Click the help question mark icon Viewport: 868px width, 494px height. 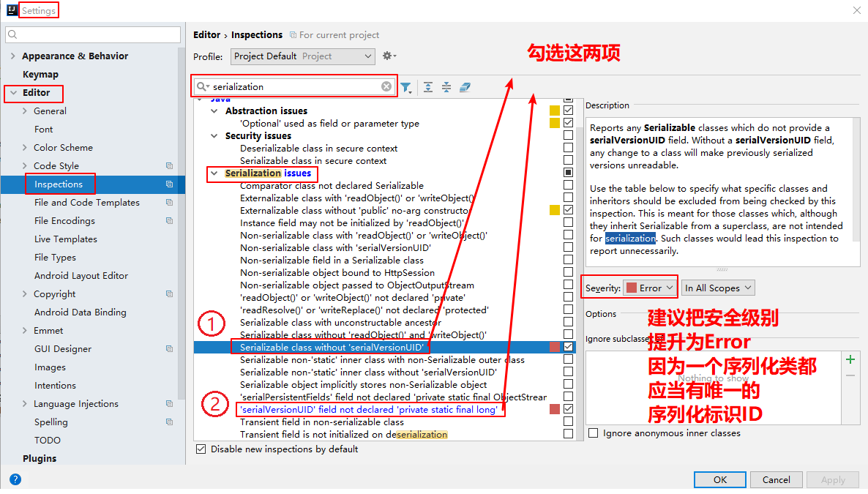coord(15,479)
